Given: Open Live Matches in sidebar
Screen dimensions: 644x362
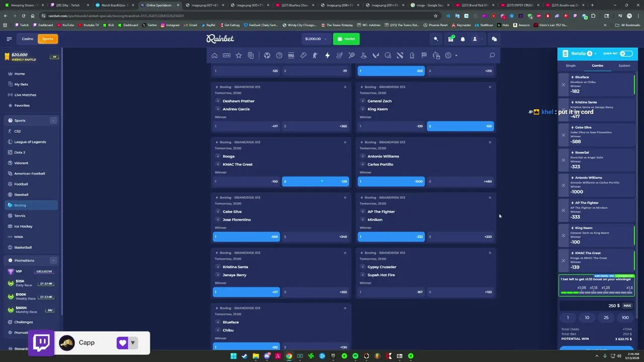Looking at the screenshot, I should (25, 95).
